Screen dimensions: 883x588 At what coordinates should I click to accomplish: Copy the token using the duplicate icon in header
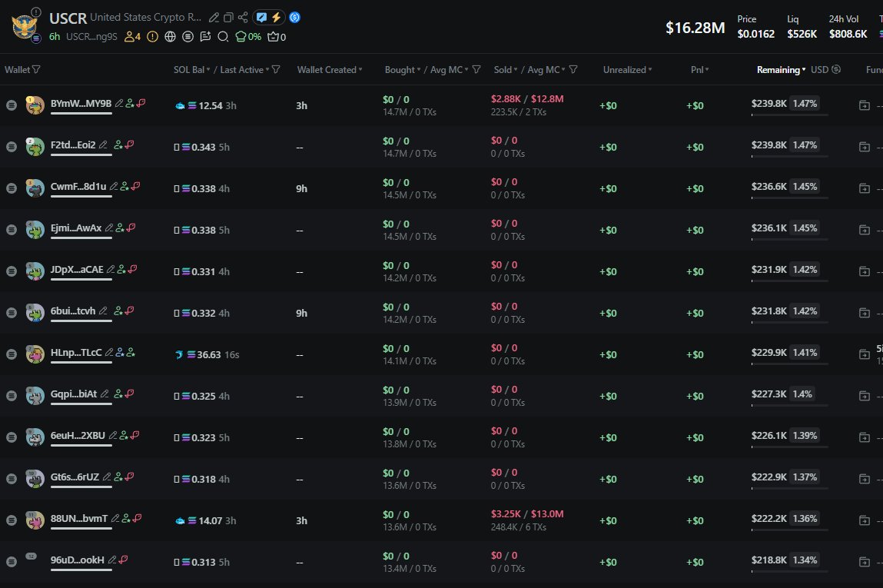pyautogui.click(x=229, y=18)
